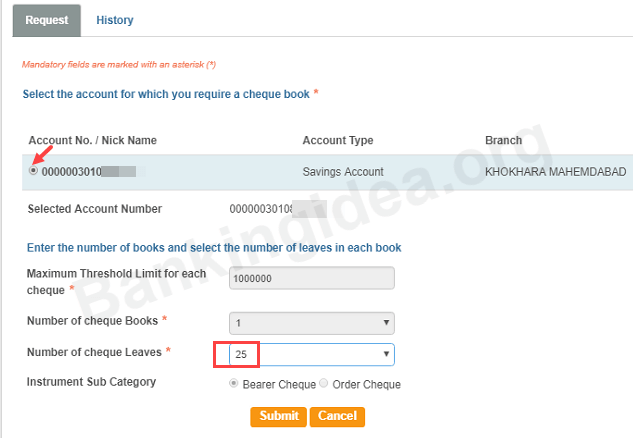The height and width of the screenshot is (438, 633).
Task: Click the Branch column header
Action: tap(503, 140)
